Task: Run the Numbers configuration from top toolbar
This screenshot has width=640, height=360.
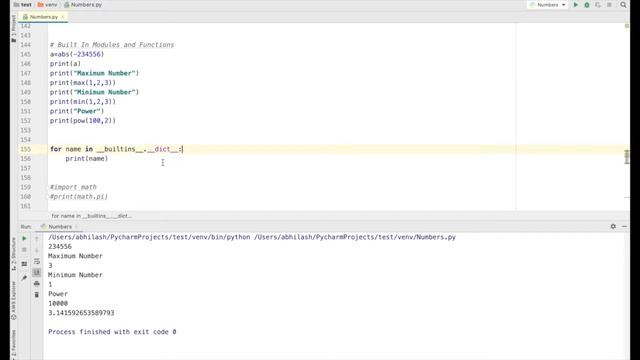Action: pos(576,5)
